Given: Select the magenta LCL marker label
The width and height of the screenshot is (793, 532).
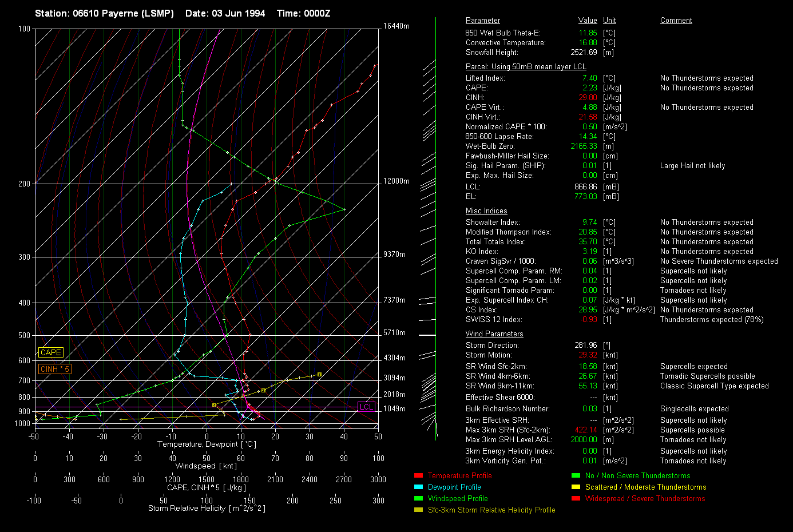Looking at the screenshot, I should pos(366,407).
